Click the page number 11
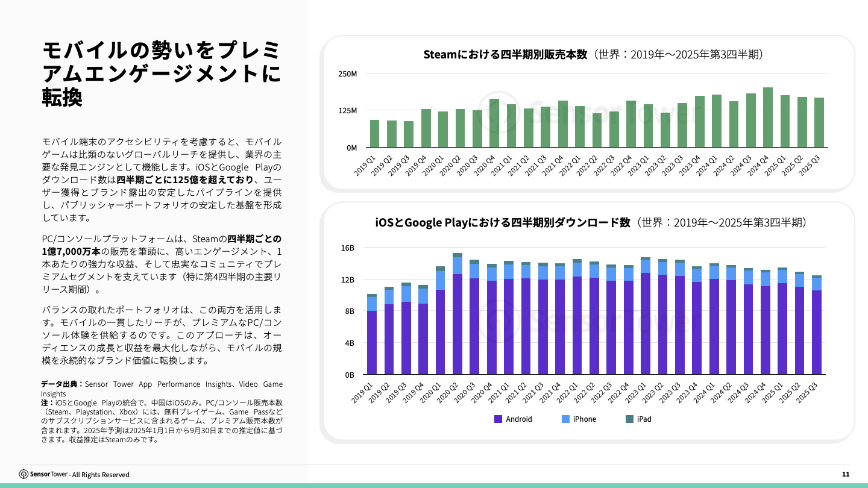The height and width of the screenshot is (488, 868). click(844, 475)
